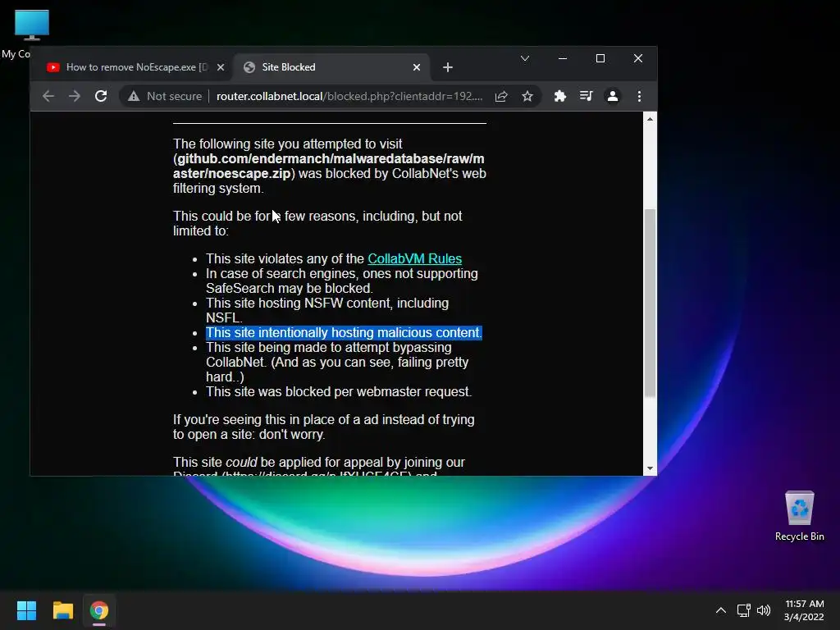Select the Recycle Bin desktop icon
The width and height of the screenshot is (840, 630).
799,516
